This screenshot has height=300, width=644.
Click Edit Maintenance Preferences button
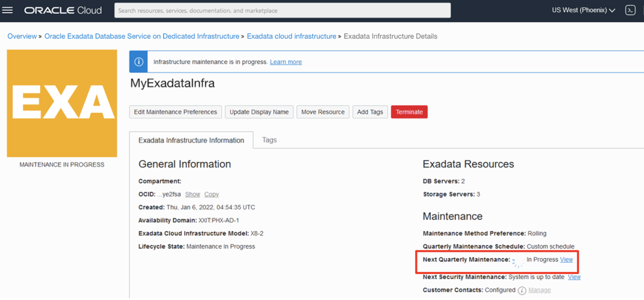tap(176, 112)
